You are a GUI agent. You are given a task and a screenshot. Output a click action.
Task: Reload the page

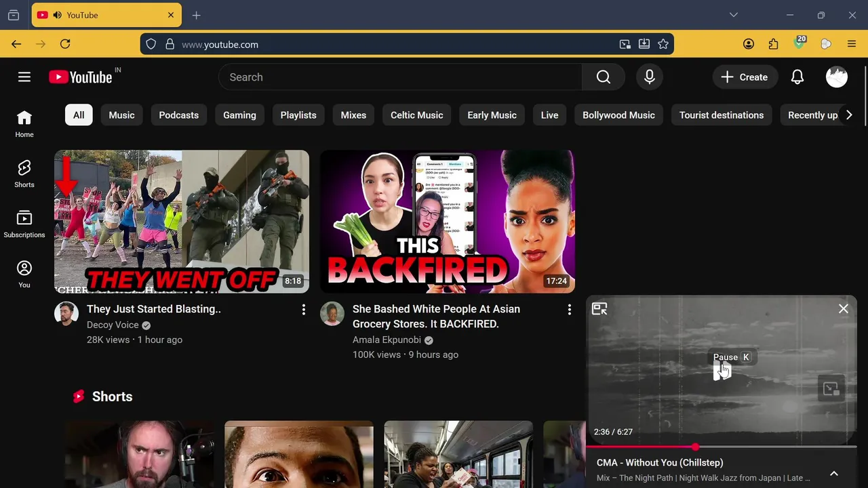(x=65, y=44)
